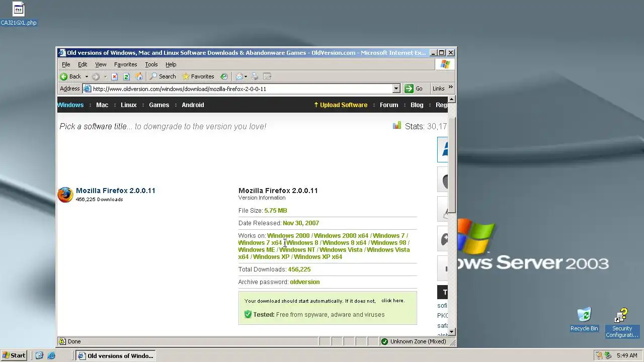Image resolution: width=644 pixels, height=362 pixels.
Task: Click the 'Old versions of Windo...' taskbar button
Action: (x=116, y=355)
